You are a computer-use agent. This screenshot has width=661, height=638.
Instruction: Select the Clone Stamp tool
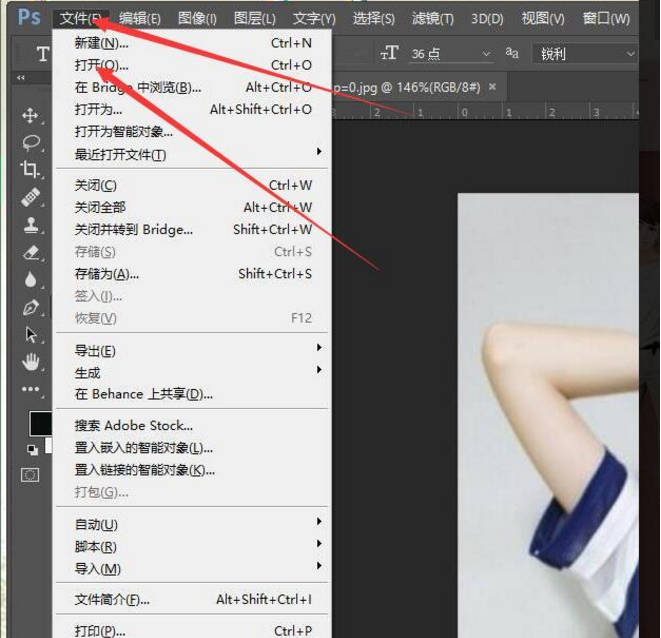coord(31,225)
